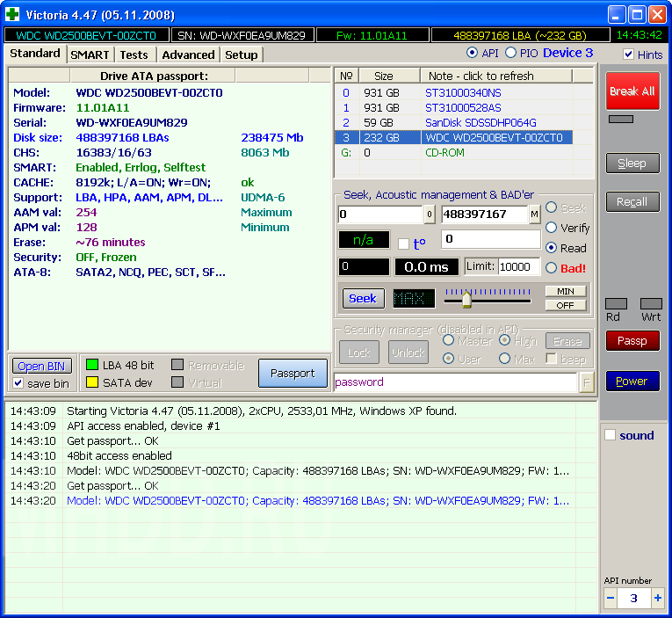Click the password input field
The image size is (672, 618).
coord(456,382)
